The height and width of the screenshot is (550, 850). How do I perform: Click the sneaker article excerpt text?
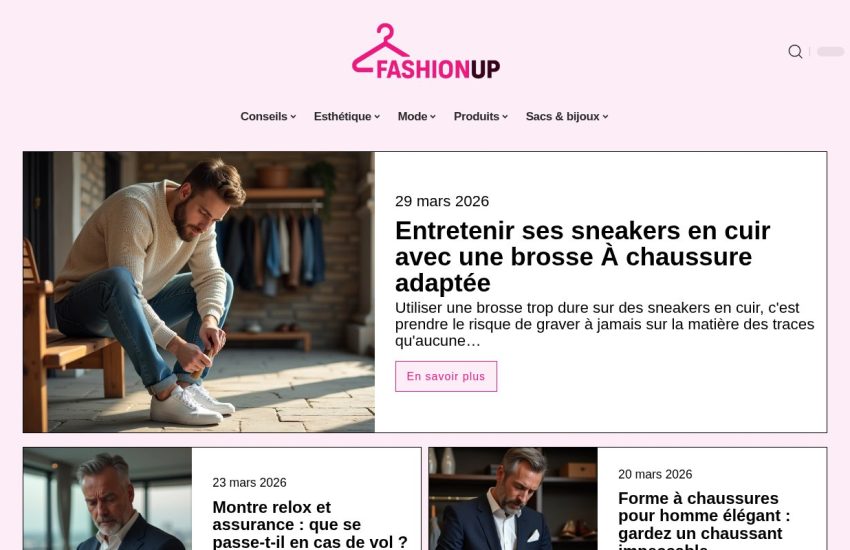[x=604, y=324]
